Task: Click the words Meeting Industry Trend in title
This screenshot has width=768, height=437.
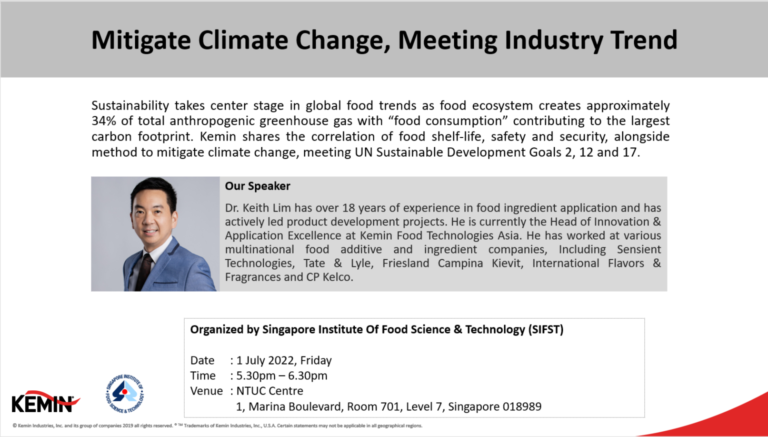Action: tap(538, 41)
